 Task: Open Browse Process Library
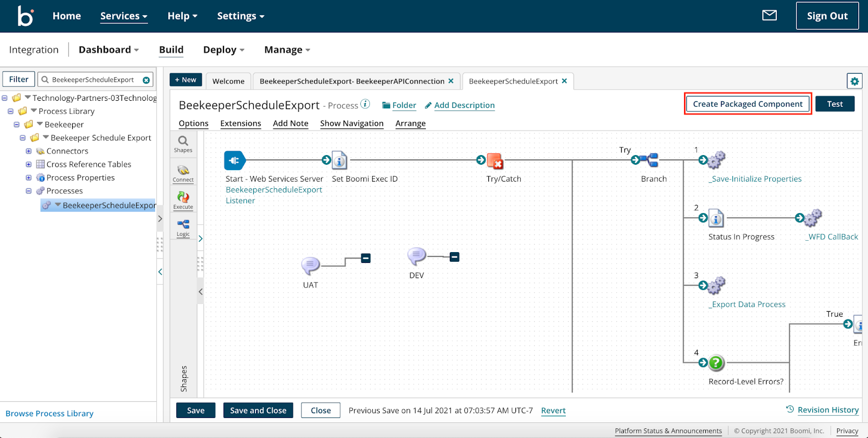[x=49, y=414]
